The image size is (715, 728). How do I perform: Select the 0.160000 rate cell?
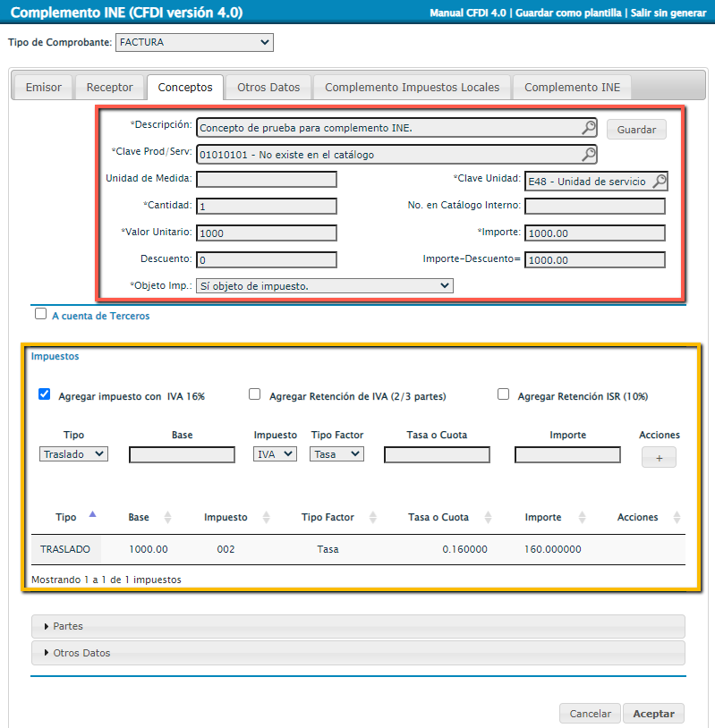tap(464, 549)
